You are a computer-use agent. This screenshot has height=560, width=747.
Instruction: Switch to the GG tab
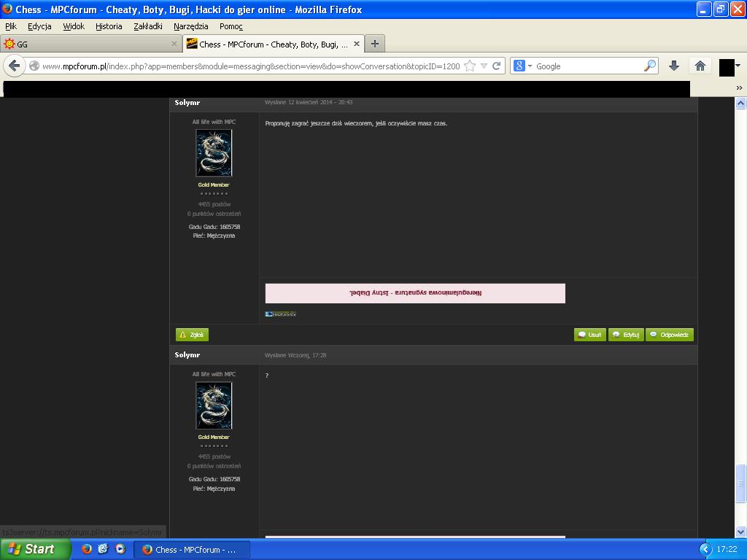click(x=90, y=44)
